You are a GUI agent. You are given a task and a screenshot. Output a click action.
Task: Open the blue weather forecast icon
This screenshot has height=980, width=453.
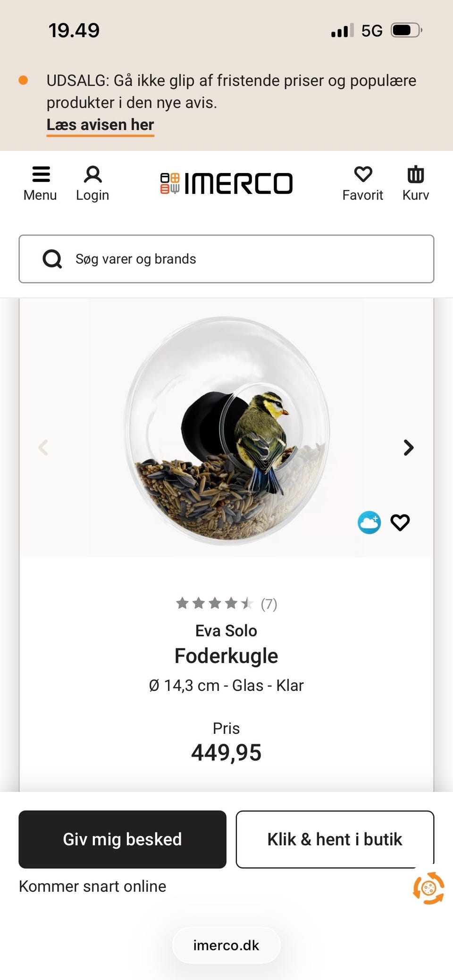(x=369, y=522)
